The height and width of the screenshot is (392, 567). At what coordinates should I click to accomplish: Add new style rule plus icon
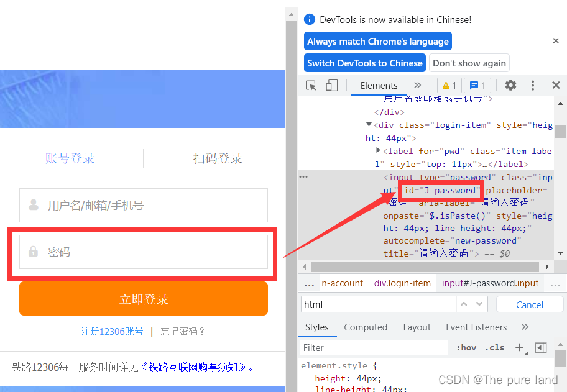520,347
